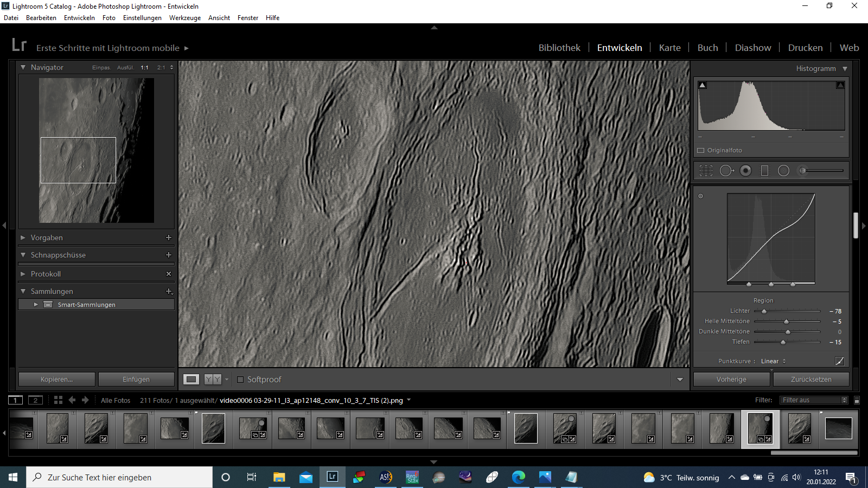Toggle before/after Y|Y comparison view
Viewport: 868px width, 488px height.
click(x=213, y=380)
